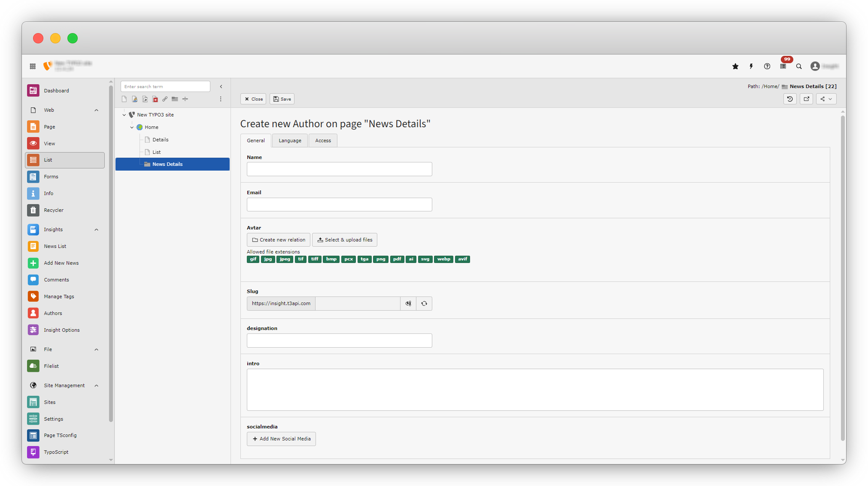Open the bookmarks star icon

tap(735, 66)
